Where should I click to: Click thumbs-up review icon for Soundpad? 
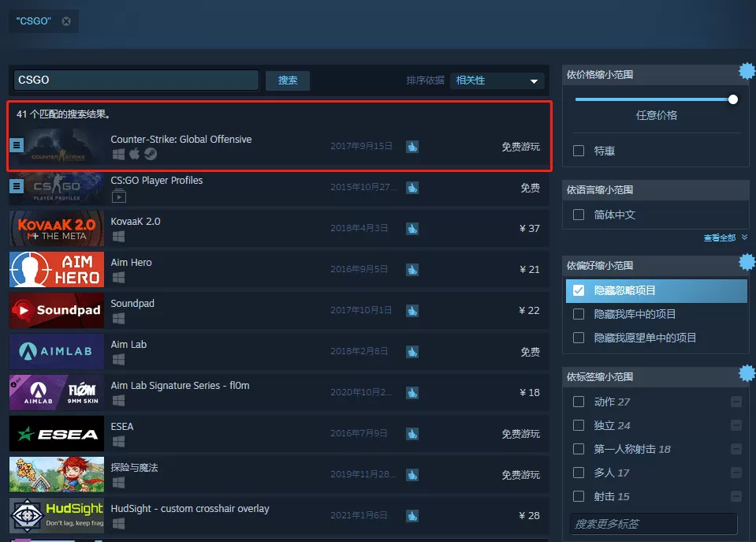(412, 311)
